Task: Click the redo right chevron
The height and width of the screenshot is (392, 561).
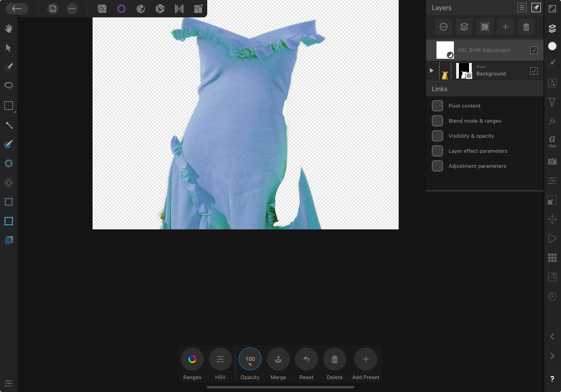Action: coord(552,356)
